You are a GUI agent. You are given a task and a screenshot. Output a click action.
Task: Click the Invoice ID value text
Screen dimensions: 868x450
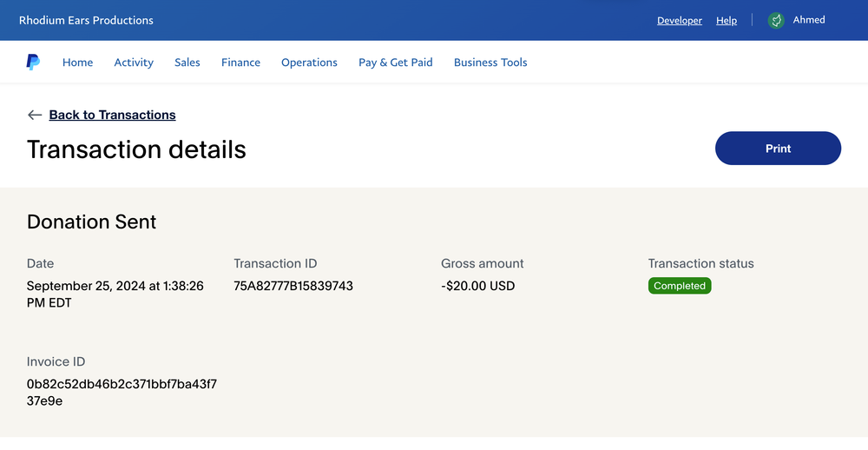coord(122,393)
